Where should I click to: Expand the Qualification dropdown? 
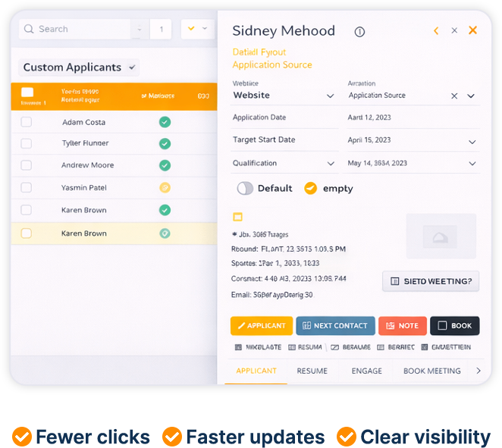pos(330,164)
